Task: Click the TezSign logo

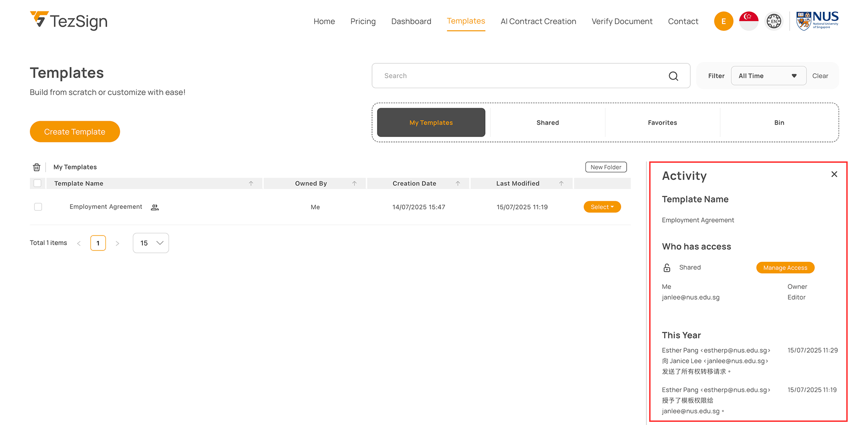Action: tap(69, 21)
